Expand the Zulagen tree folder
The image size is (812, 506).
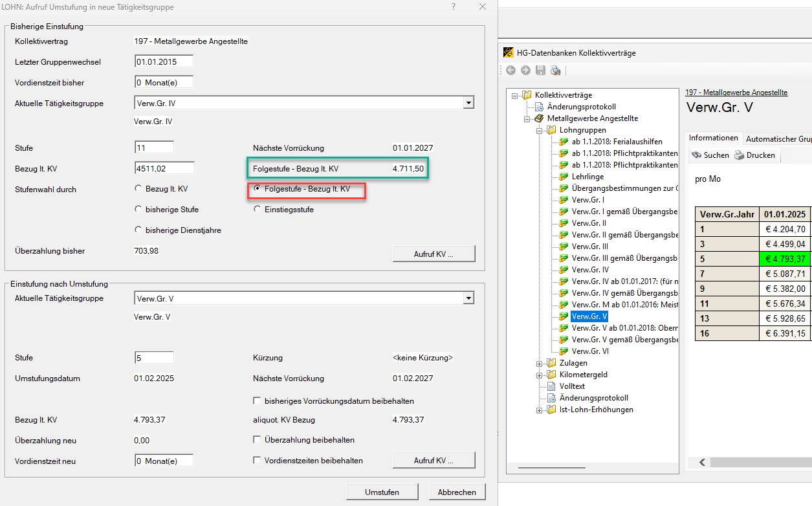(x=540, y=363)
